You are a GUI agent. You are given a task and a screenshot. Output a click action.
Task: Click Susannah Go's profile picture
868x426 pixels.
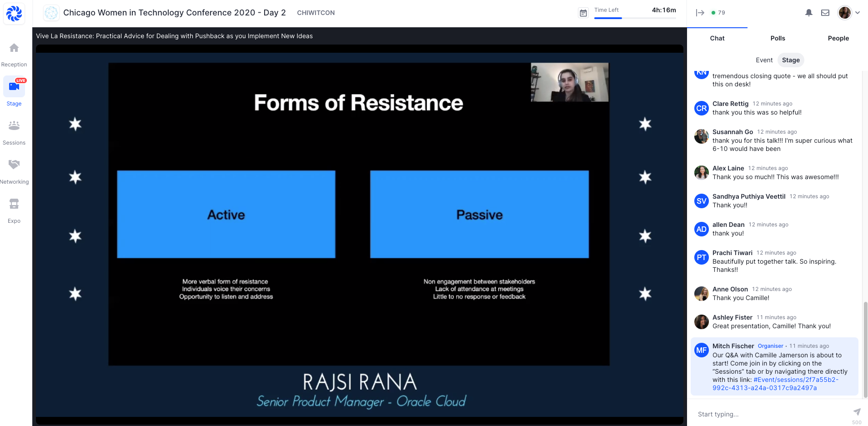(x=702, y=136)
